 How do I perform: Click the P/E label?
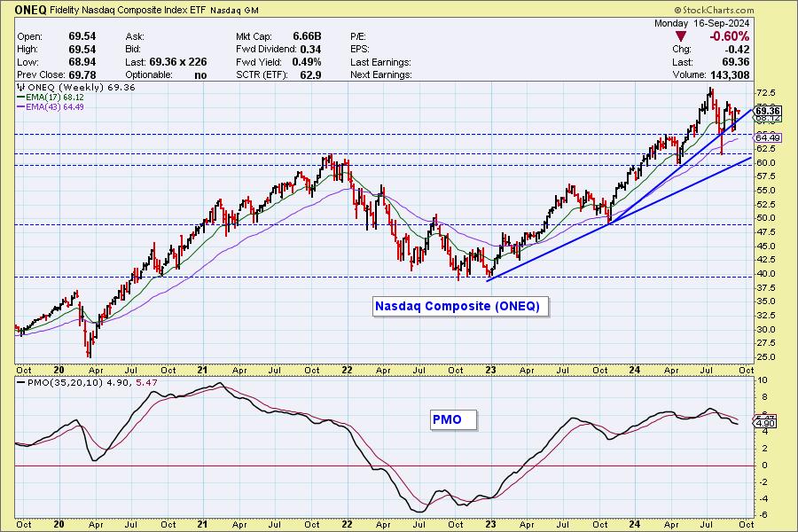pos(358,36)
